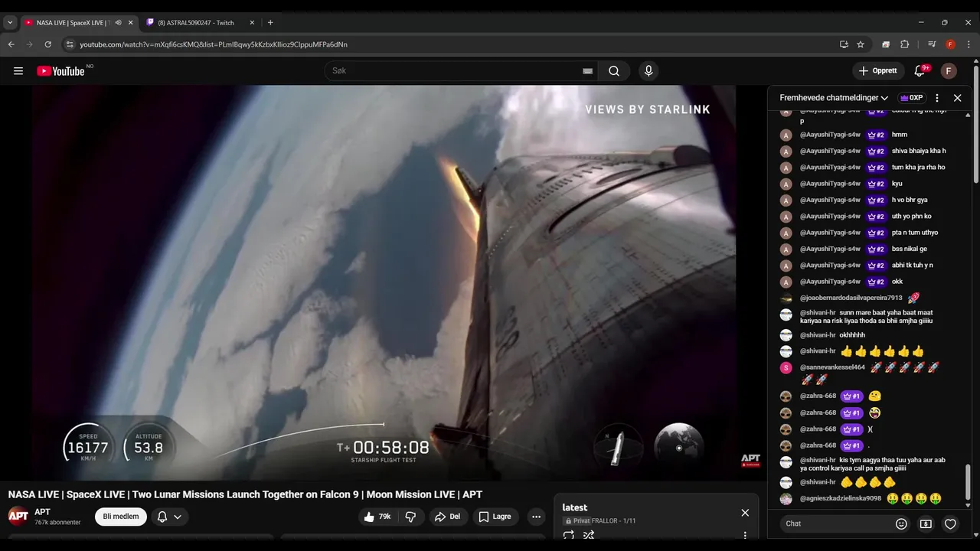Open the new tab plus button
The image size is (980, 551).
tap(270, 23)
